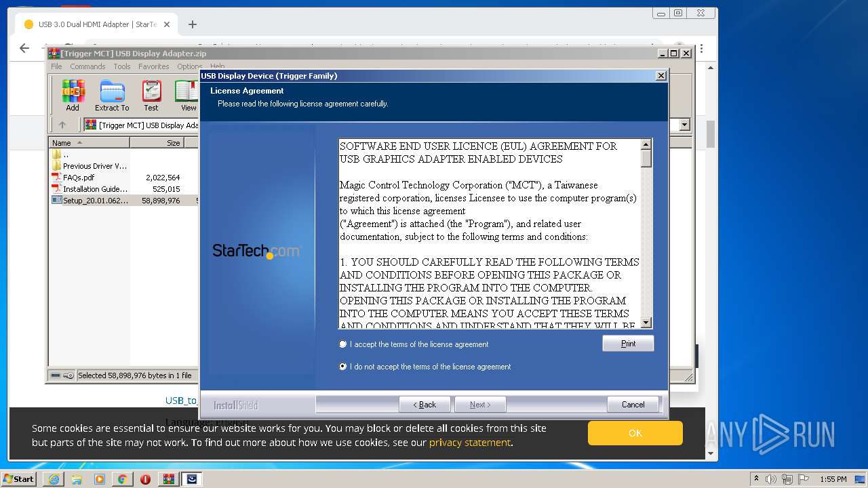
Task: Accept the terms of the license agreement
Action: point(343,344)
